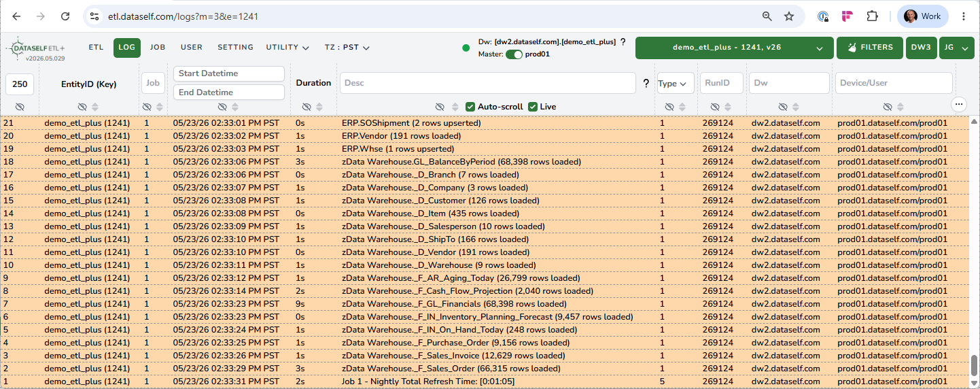The image size is (980, 389).
Task: Open the JOB tab
Action: [158, 48]
